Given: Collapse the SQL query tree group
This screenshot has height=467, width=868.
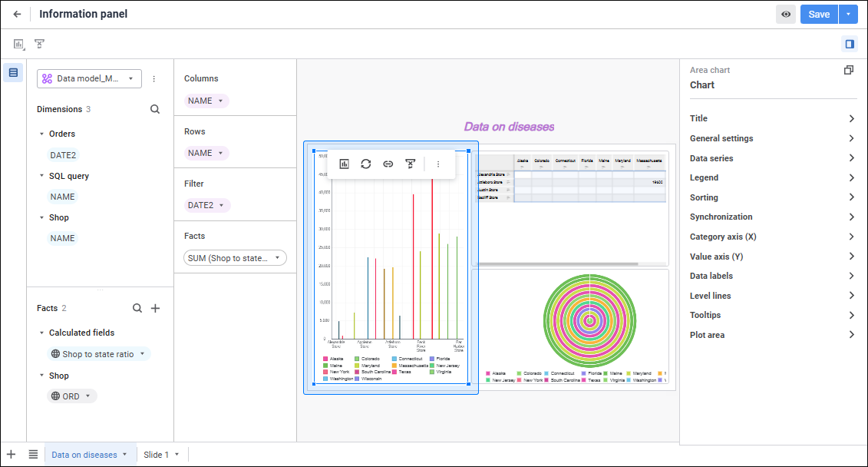Looking at the screenshot, I should [x=41, y=176].
